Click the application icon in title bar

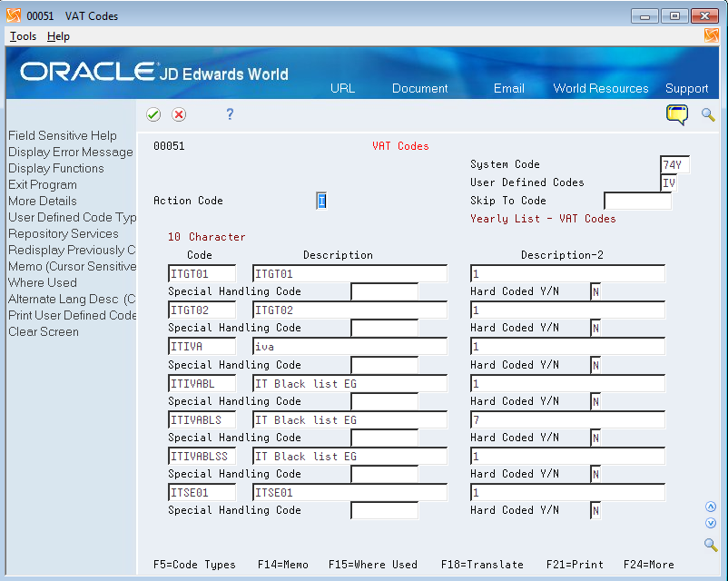[14, 15]
